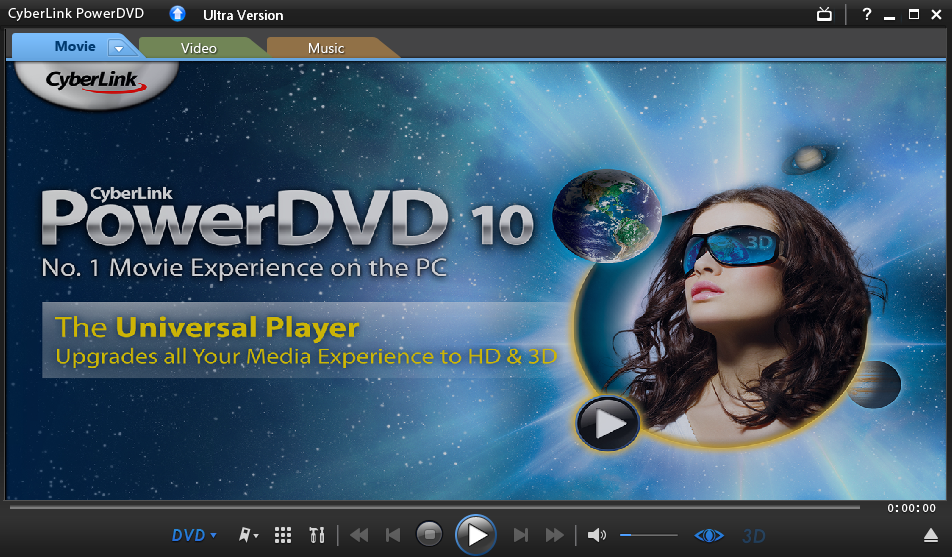Image resolution: width=952 pixels, height=557 pixels.
Task: Open the chapter grid viewer icon
Action: (283, 535)
